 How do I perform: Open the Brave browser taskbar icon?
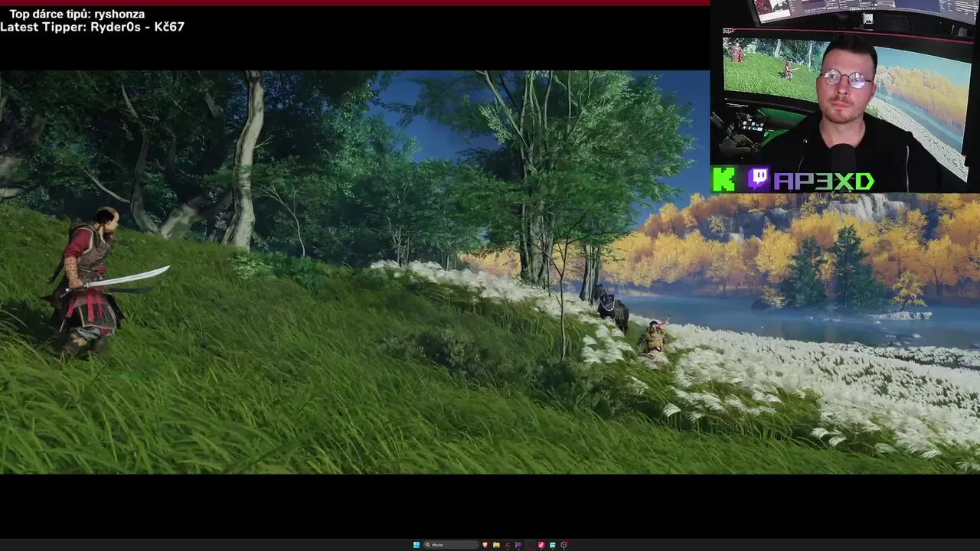485,545
